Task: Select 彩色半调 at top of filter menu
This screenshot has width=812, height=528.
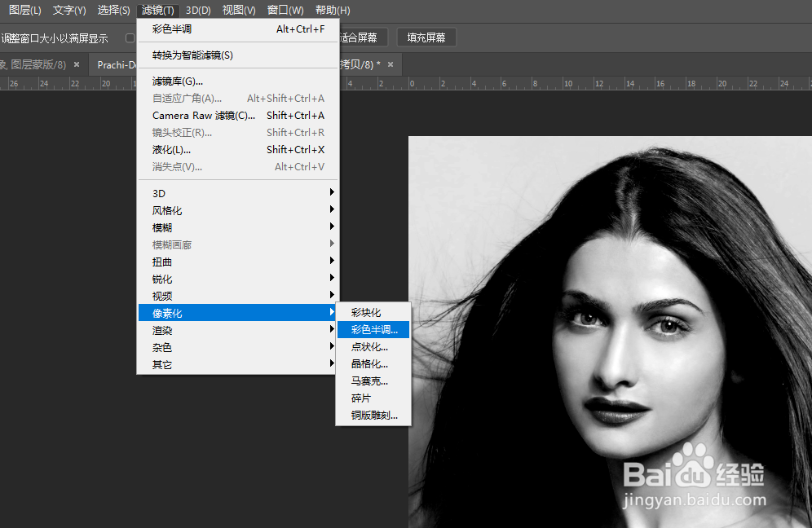Action: coord(238,29)
